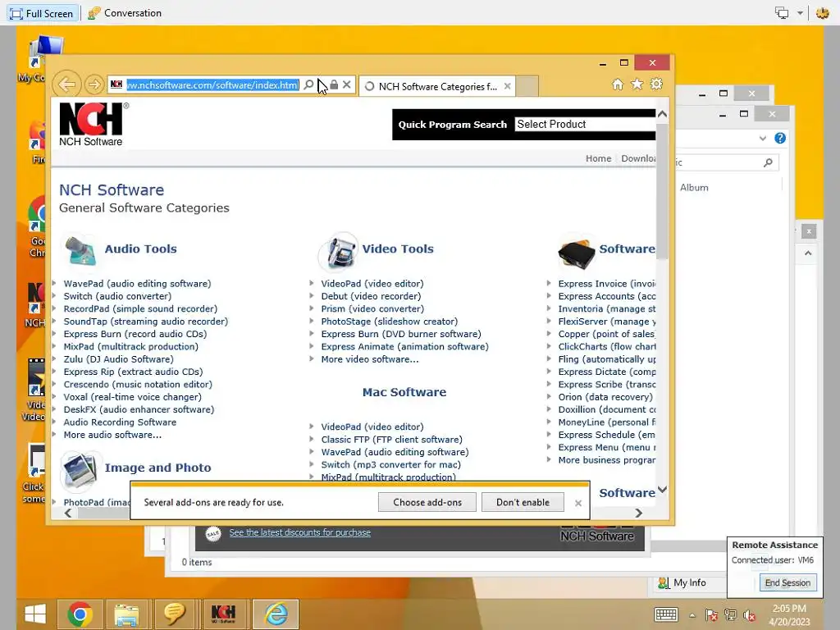This screenshot has height=630, width=840.
Task: Click the Mac Software heading
Action: 404,392
